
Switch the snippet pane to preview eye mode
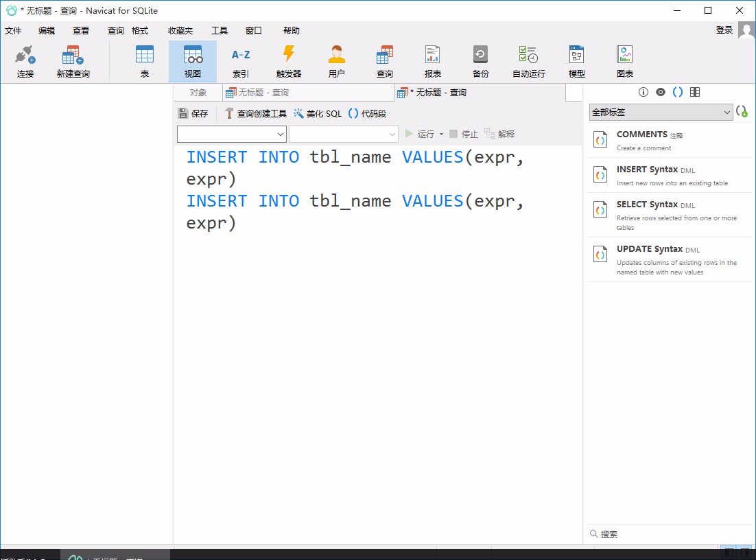point(659,91)
